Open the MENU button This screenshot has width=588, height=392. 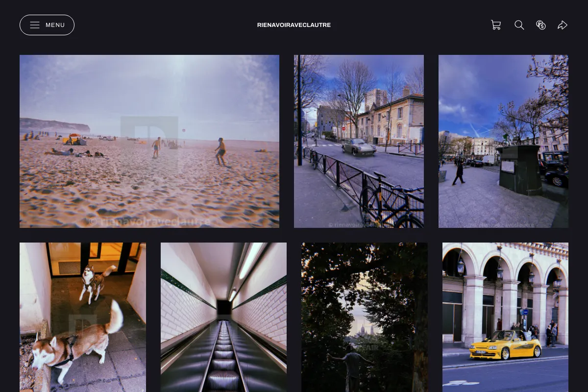(x=47, y=25)
